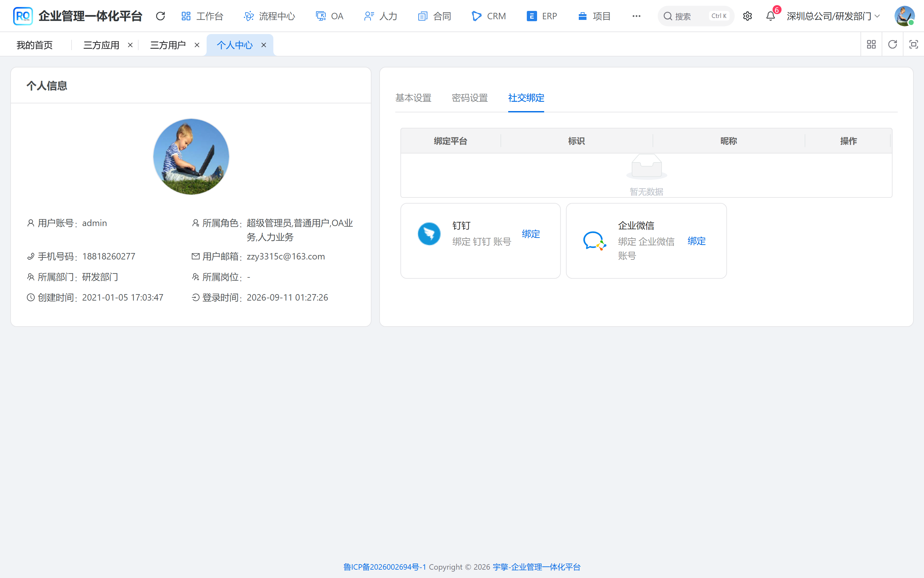Open the tab grid menu icon
The width and height of the screenshot is (924, 578).
pos(871,44)
